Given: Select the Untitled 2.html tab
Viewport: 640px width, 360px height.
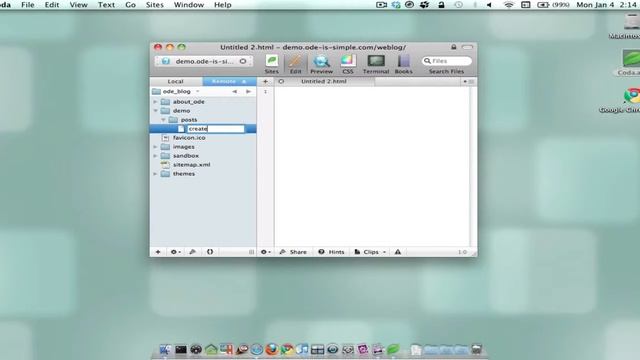Looking at the screenshot, I should 324,82.
